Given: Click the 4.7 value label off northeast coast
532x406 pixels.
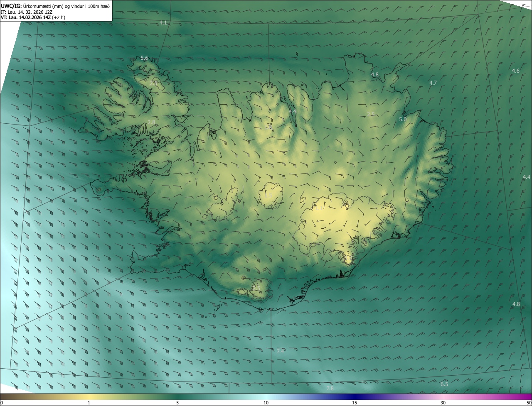Looking at the screenshot, I should tap(433, 83).
